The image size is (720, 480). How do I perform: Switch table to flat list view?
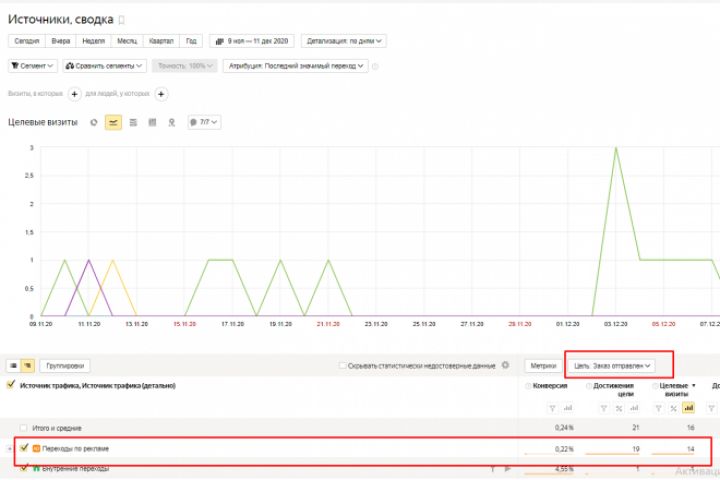tap(13, 366)
